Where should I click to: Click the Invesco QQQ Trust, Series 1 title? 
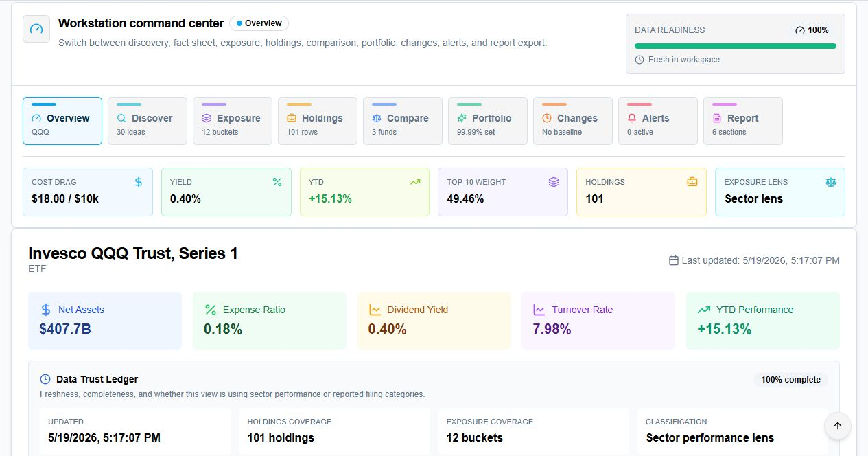(133, 253)
